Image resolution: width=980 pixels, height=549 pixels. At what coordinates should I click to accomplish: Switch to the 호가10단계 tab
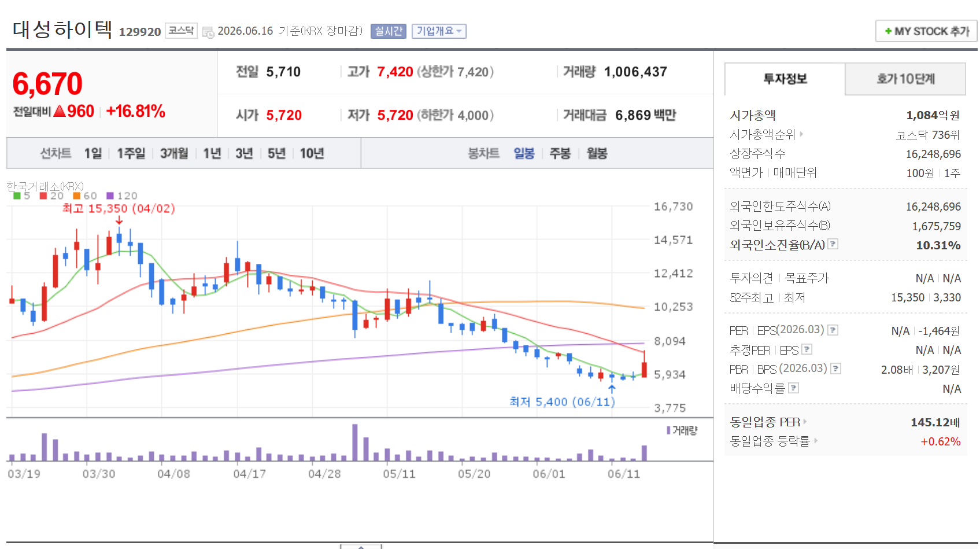click(905, 79)
